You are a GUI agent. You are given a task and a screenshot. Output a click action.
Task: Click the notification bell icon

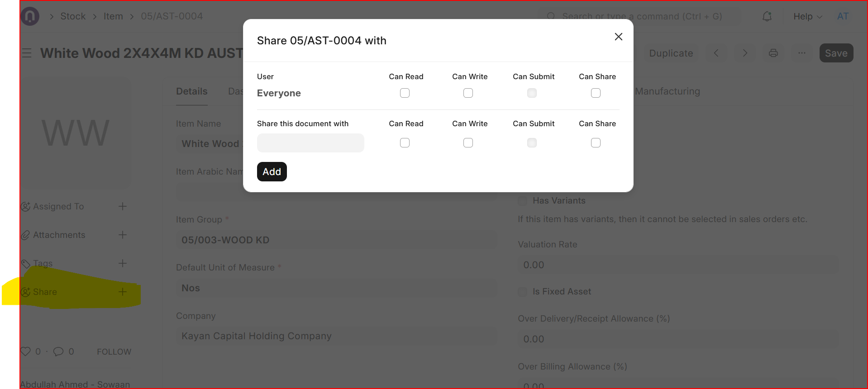point(767,17)
